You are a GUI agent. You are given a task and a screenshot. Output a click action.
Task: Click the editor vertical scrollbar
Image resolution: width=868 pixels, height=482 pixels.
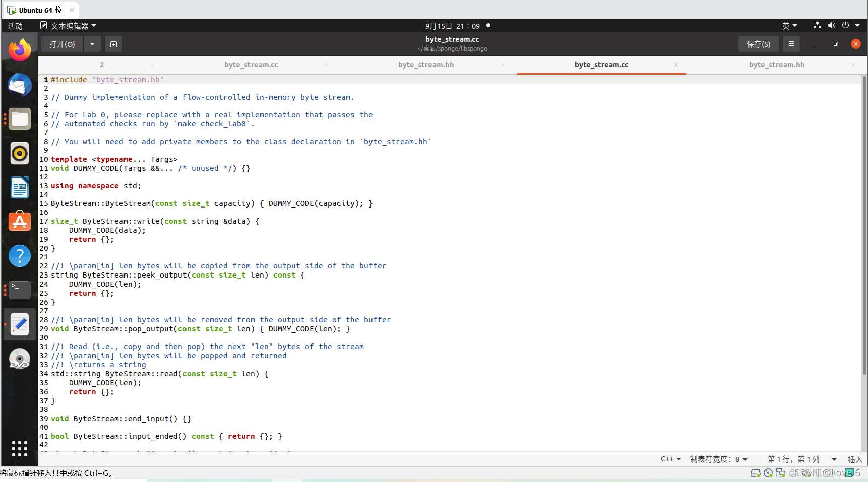point(864,225)
